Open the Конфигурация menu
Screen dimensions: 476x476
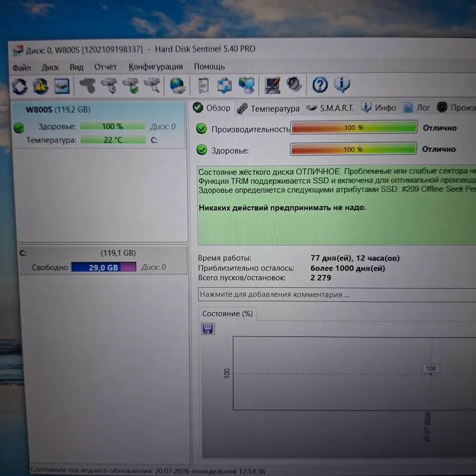click(156, 67)
